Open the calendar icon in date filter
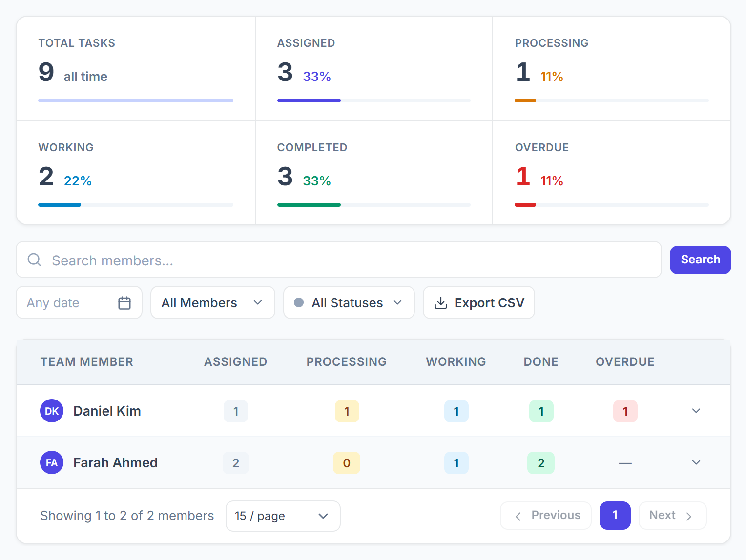Viewport: 746px width, 560px height. (x=124, y=303)
